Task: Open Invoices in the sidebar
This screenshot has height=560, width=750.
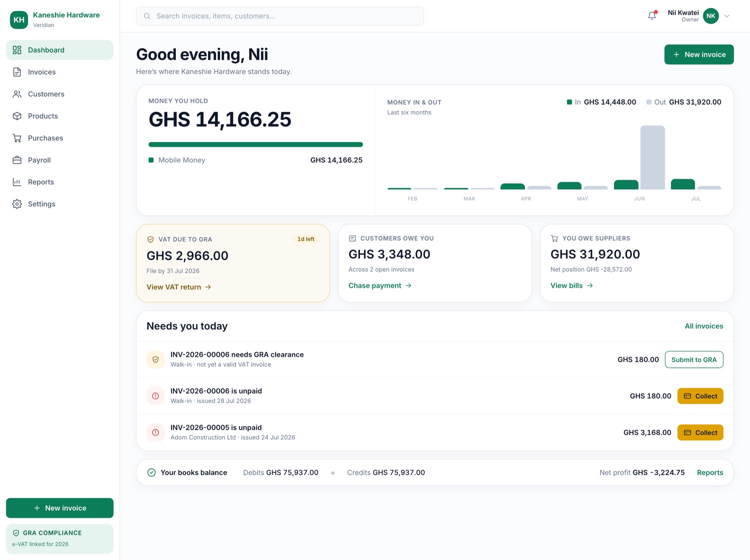Action: tap(60, 72)
